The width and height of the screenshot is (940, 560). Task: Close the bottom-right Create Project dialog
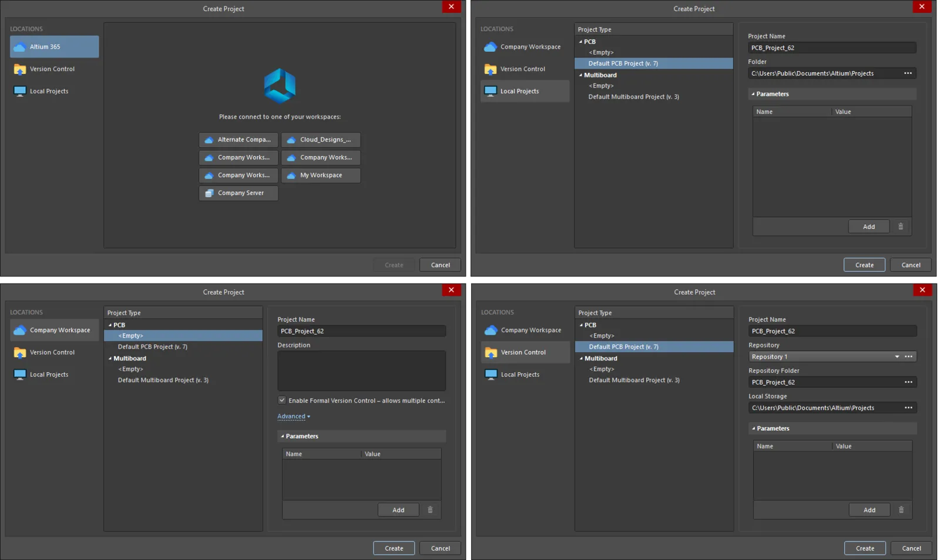point(922,290)
